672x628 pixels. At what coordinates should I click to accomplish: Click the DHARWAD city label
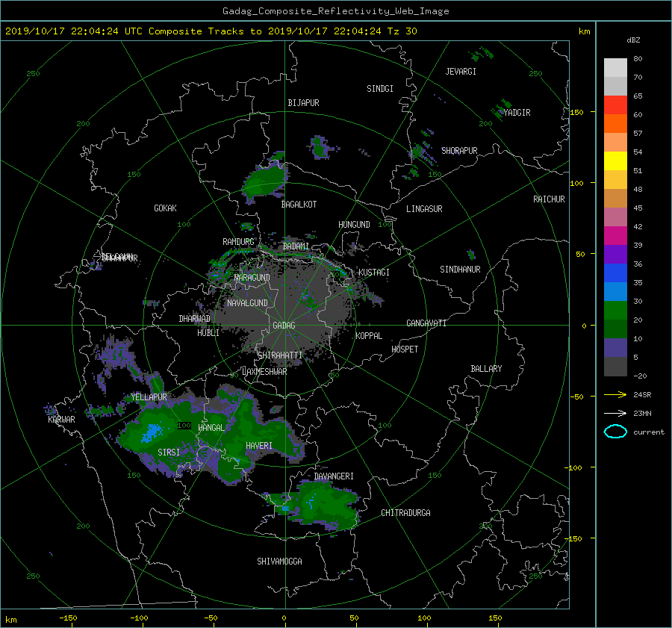[194, 319]
